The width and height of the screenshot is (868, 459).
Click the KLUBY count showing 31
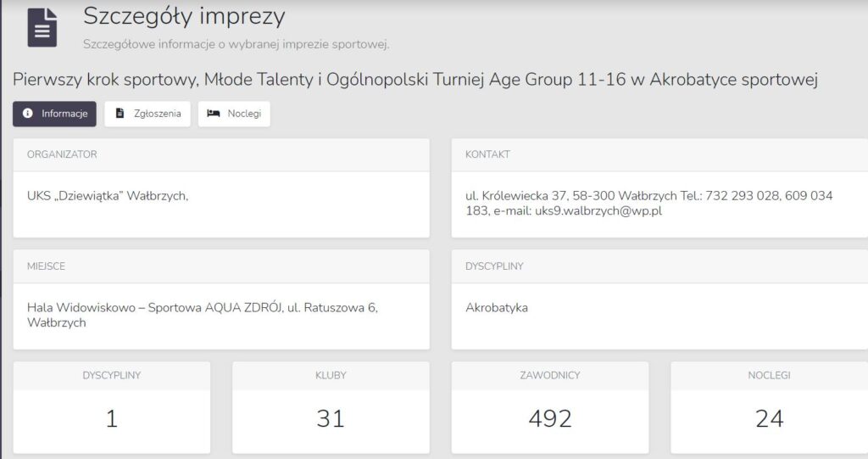click(x=331, y=418)
